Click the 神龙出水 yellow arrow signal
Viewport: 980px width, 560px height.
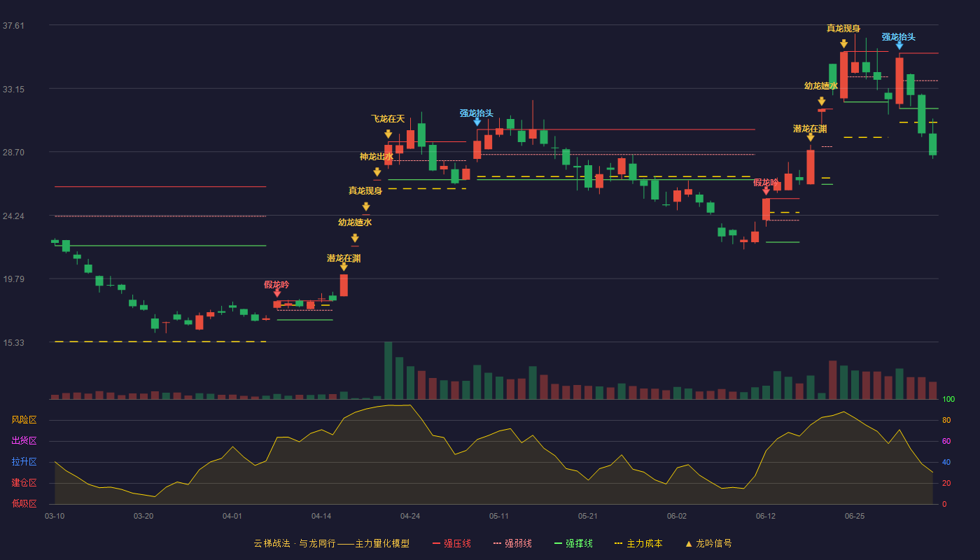(x=377, y=171)
